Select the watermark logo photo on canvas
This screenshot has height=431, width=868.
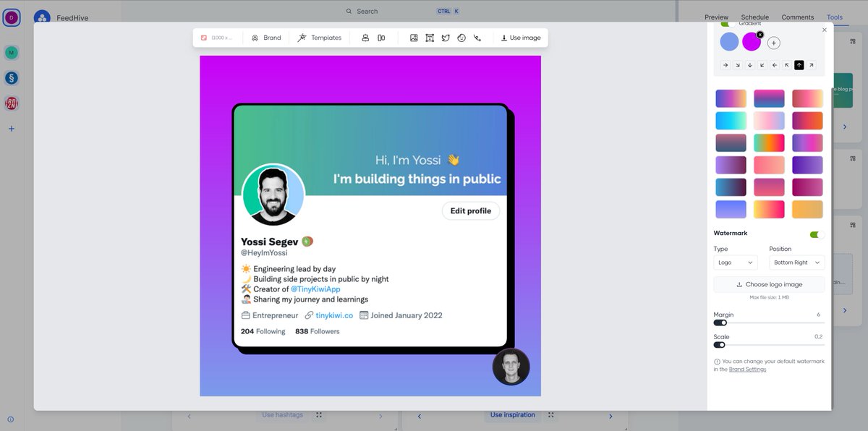click(511, 367)
